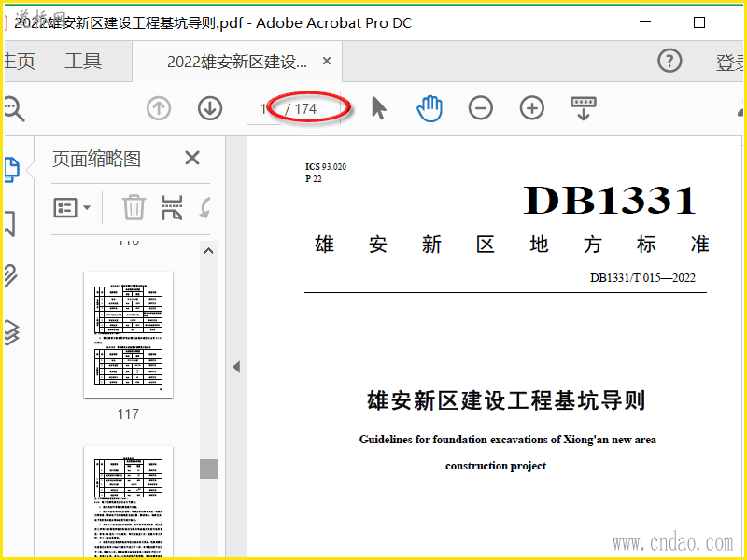
Task: Click thumbnails scrollbar up arrow
Action: pos(208,251)
